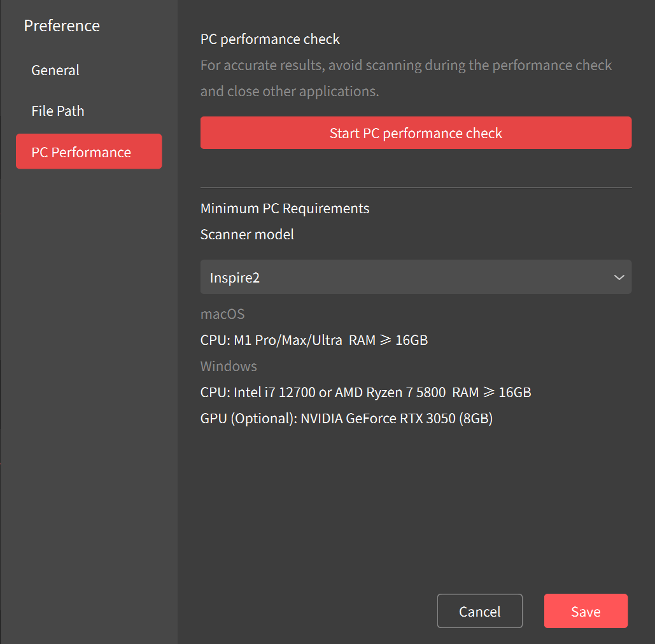
Task: Click the chevron arrow on scanner dropdown
Action: pyautogui.click(x=619, y=277)
